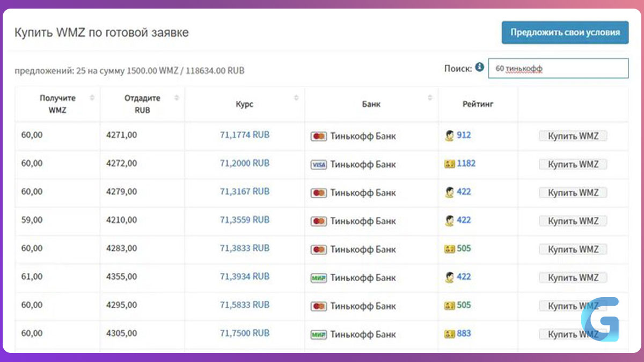Sort by Банк column arrows
Screen dimensions: 644x362
[430, 98]
